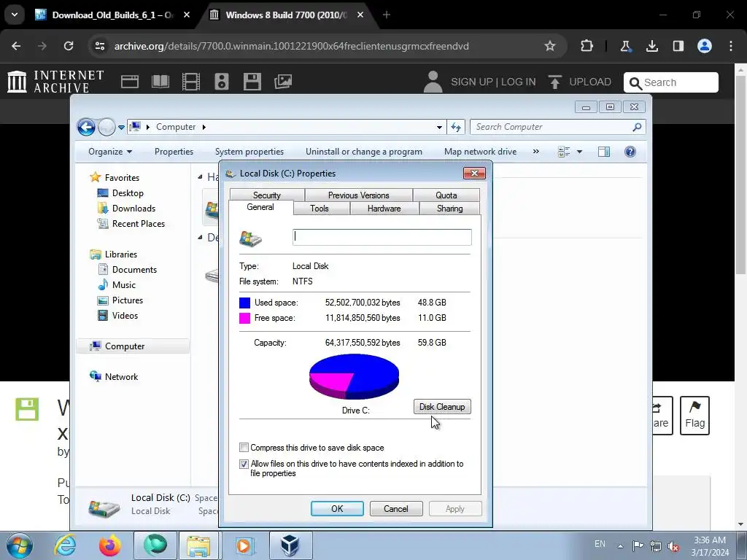Confirm properties with the OK button
The height and width of the screenshot is (560, 747).
[337, 508]
